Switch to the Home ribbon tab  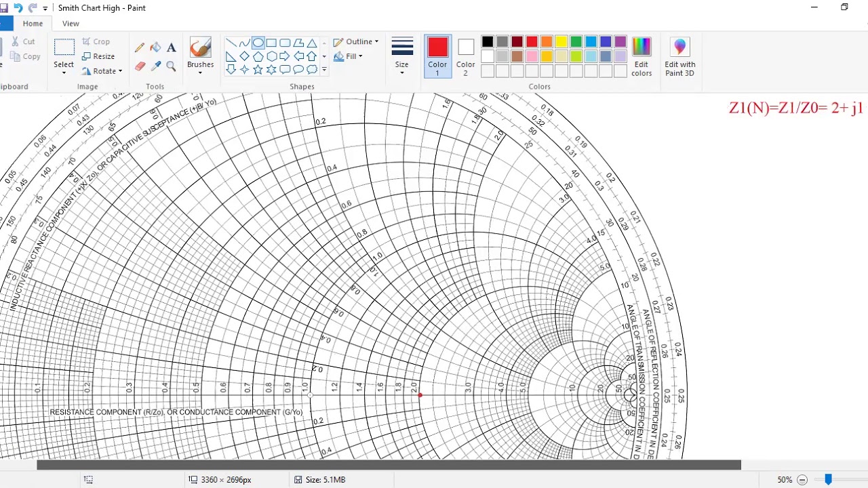click(x=33, y=24)
